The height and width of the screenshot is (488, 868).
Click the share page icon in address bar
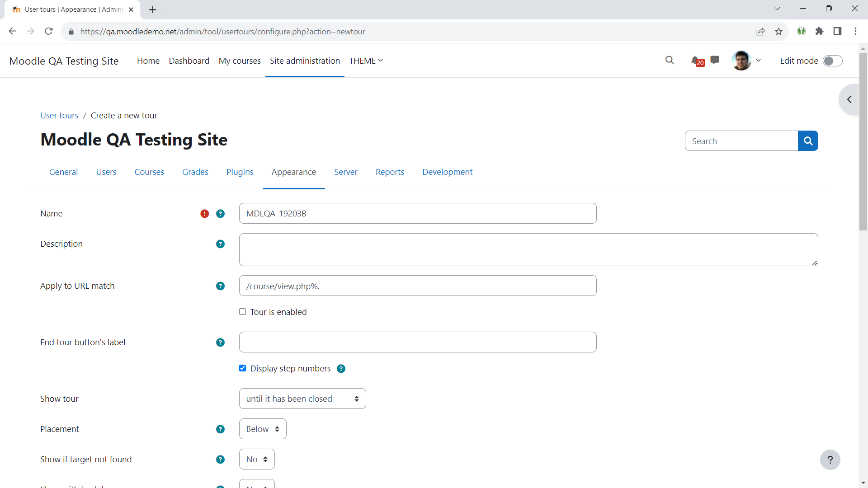pyautogui.click(x=760, y=32)
